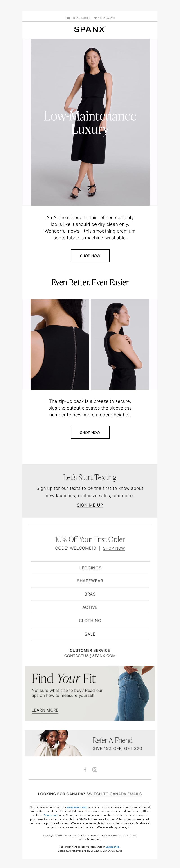The image size is (180, 868).
Task: Open www.spanx.com link in fine print
Action: 77,807
